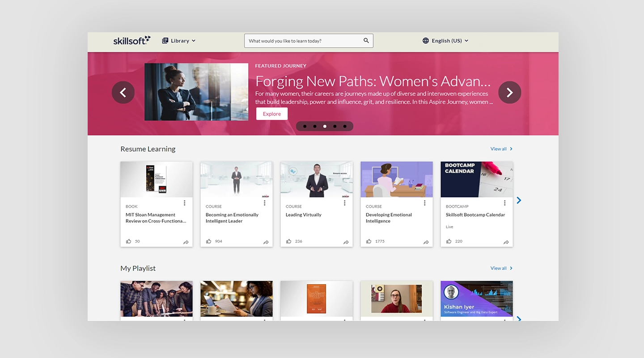Screen dimensions: 644x358
Task: Share the Skillsoft Bootcamp Calendar
Action: click(x=506, y=242)
